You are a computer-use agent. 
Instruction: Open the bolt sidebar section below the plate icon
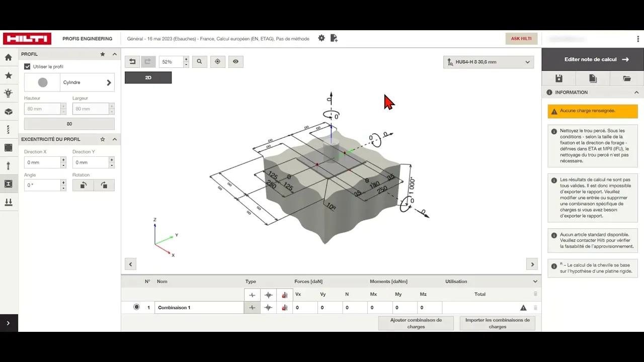(x=9, y=166)
